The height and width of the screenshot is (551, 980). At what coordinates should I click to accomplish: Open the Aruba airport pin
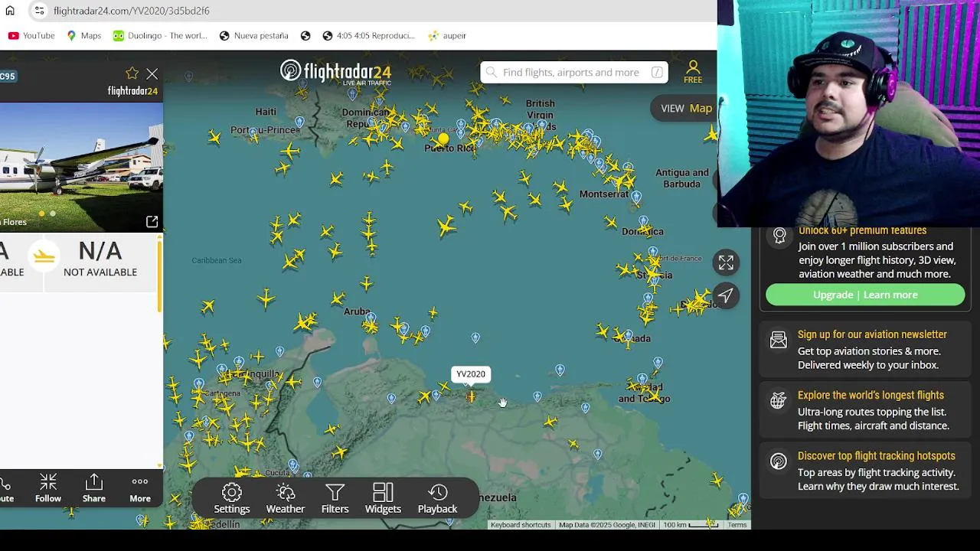[371, 318]
